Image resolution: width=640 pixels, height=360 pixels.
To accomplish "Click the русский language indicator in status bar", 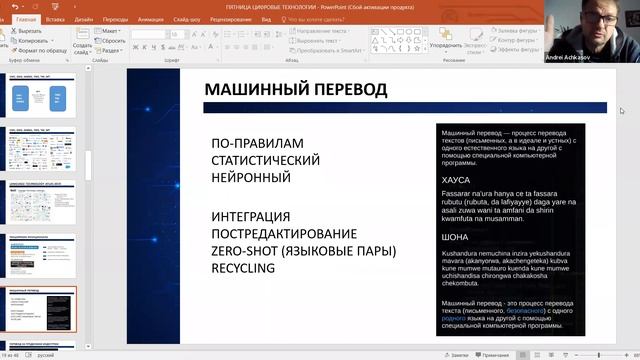I will (45, 356).
